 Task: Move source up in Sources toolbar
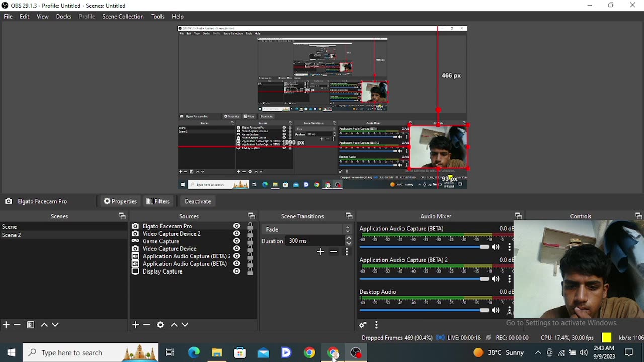coord(174,325)
